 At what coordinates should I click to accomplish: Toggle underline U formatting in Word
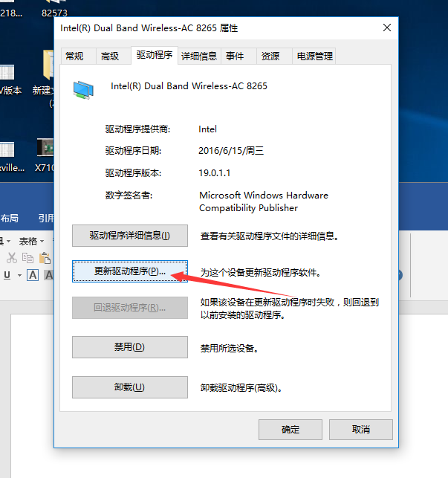(7, 275)
